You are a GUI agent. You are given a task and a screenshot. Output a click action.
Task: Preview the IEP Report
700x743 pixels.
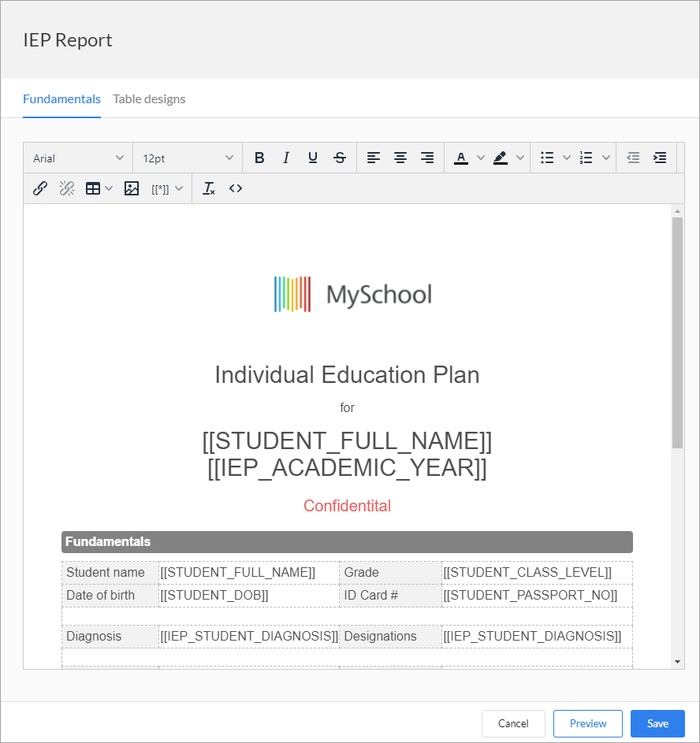point(587,723)
